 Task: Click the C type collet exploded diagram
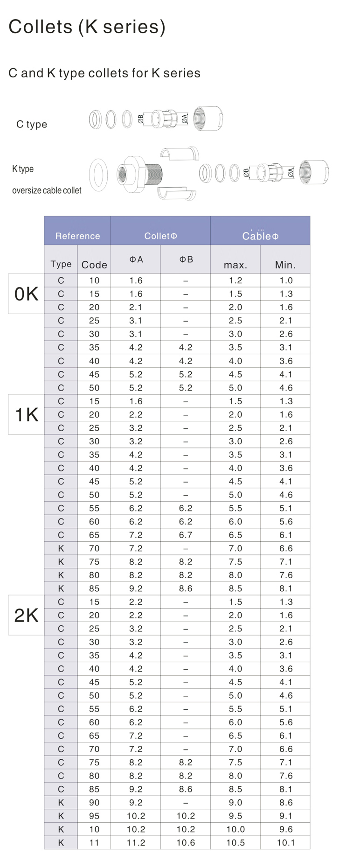(156, 119)
